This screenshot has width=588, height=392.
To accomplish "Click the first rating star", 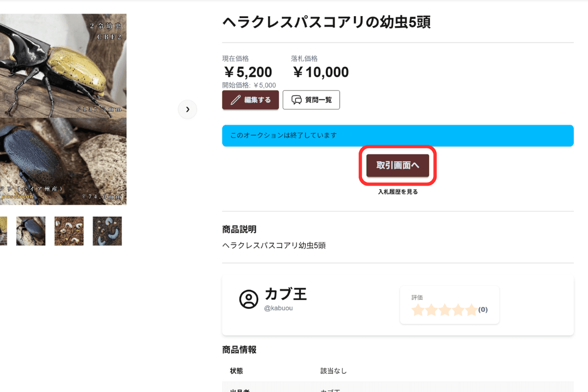I will (418, 310).
